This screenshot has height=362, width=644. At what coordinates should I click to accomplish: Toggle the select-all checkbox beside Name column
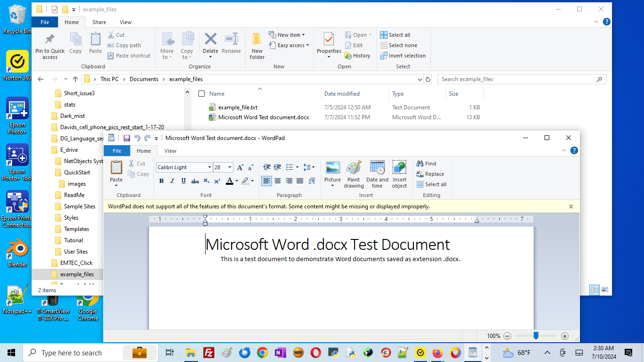point(201,94)
